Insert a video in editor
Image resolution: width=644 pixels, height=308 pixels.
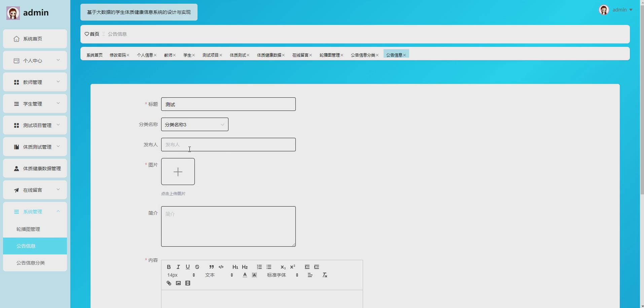point(188,283)
